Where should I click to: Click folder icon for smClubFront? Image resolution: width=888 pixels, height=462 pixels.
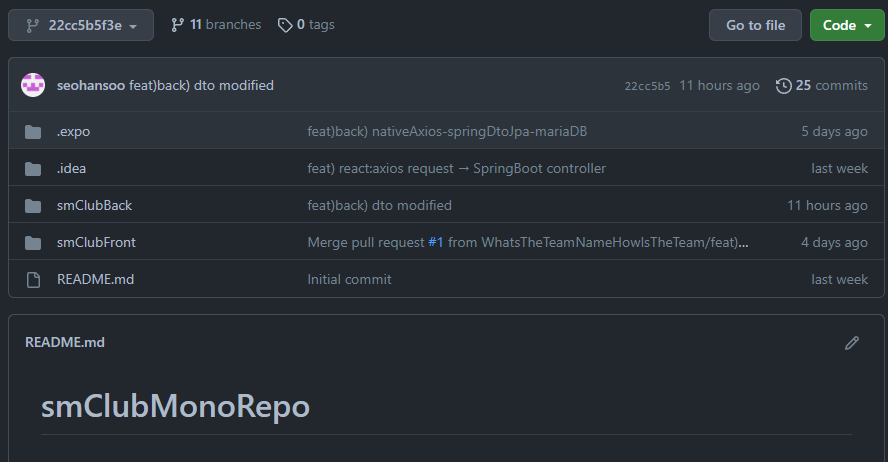pos(33,243)
